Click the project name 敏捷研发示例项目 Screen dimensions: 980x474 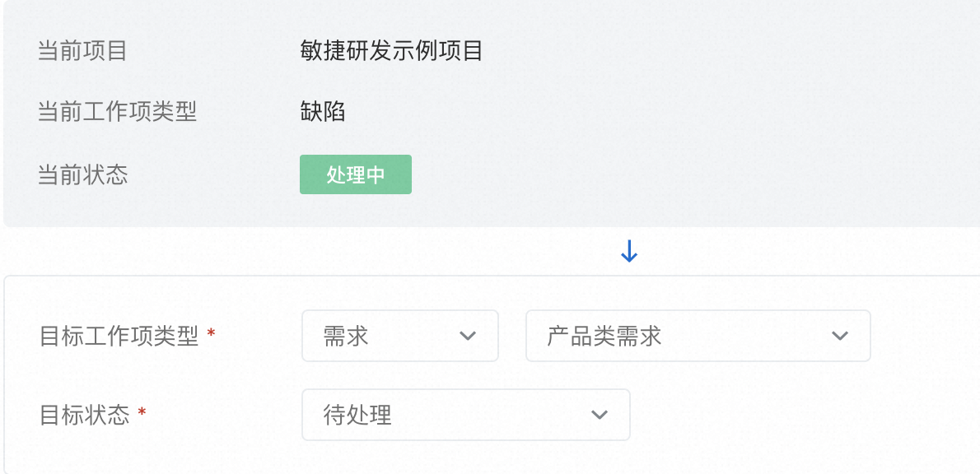(x=391, y=51)
